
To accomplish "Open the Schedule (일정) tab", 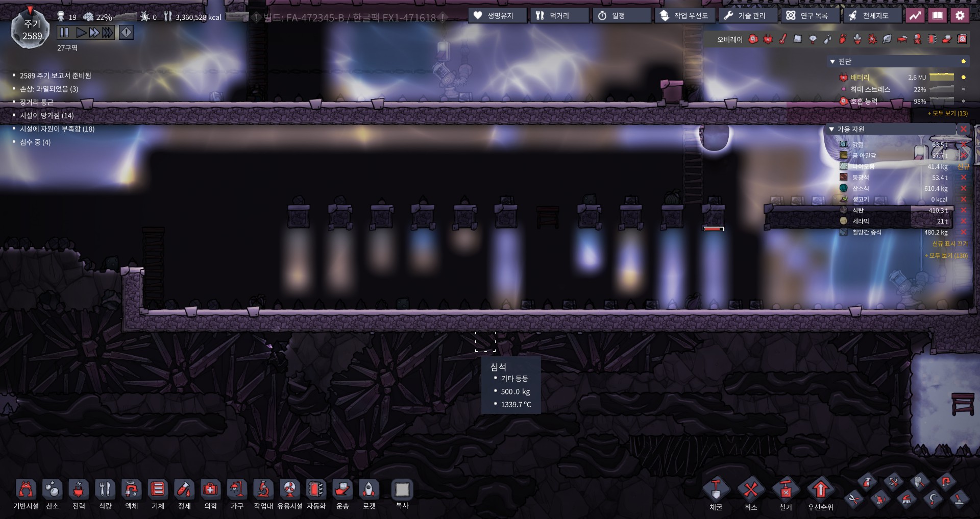I will [x=622, y=16].
